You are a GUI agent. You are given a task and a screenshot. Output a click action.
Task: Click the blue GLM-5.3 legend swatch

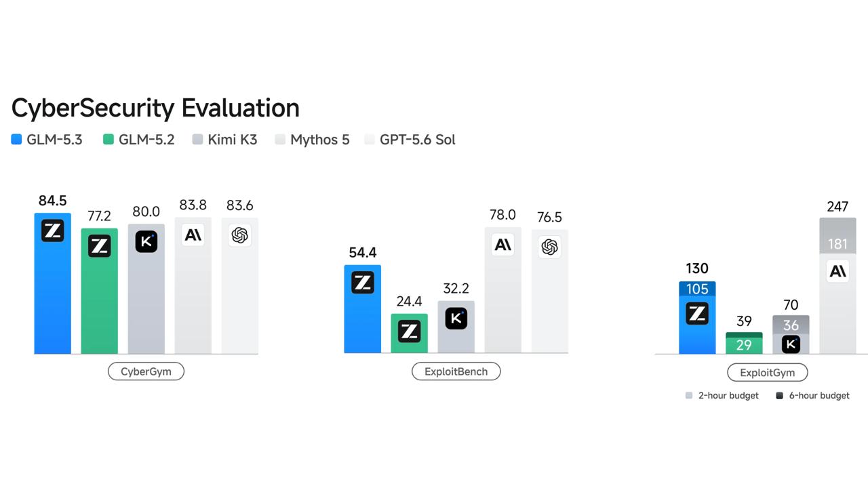[17, 140]
